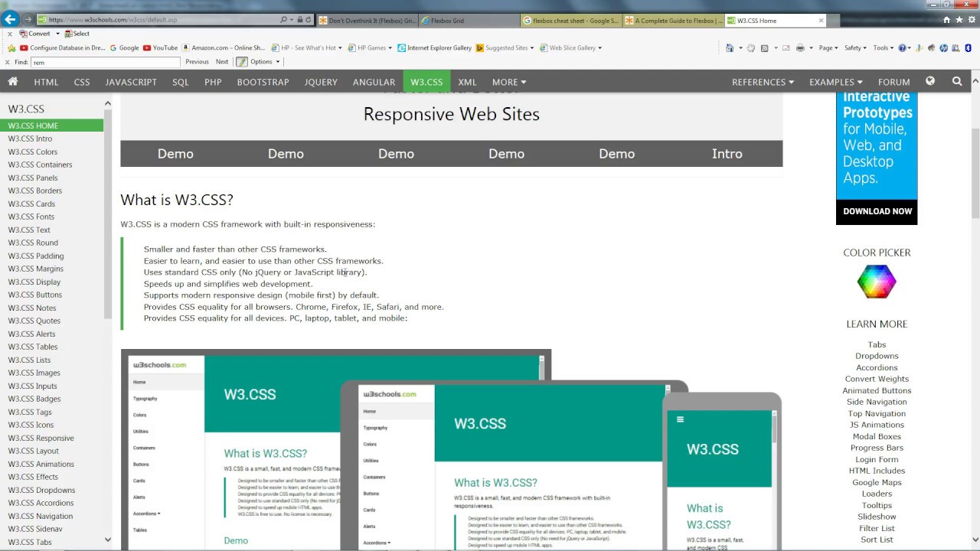Open the YouTube favorites bar link
The image size is (980, 551).
(160, 47)
